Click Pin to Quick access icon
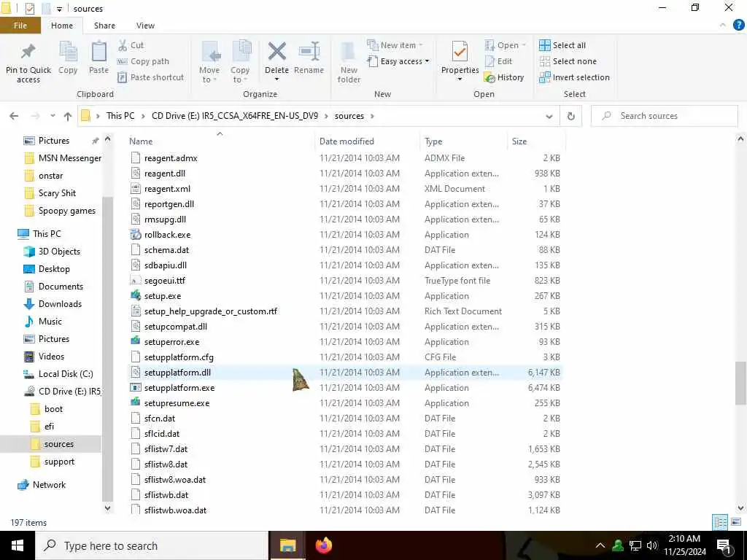The image size is (747, 560). click(28, 52)
